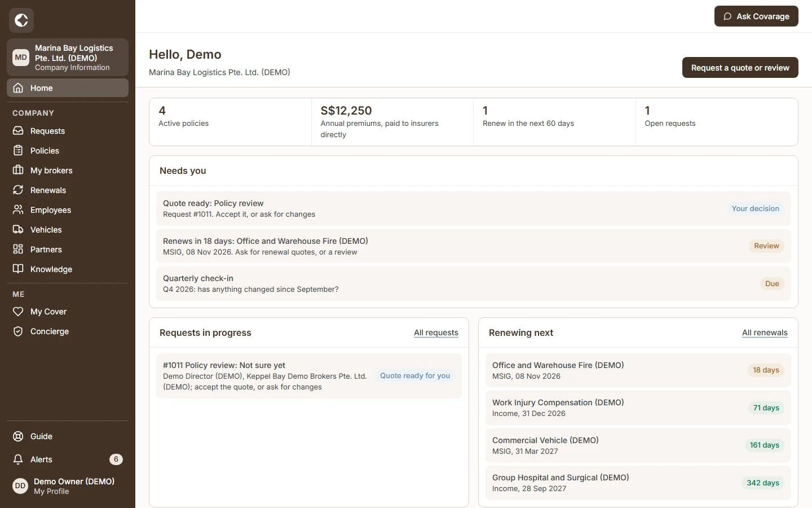812x508 pixels.
Task: Click Renew in the next 60 days stat
Action: [554, 122]
